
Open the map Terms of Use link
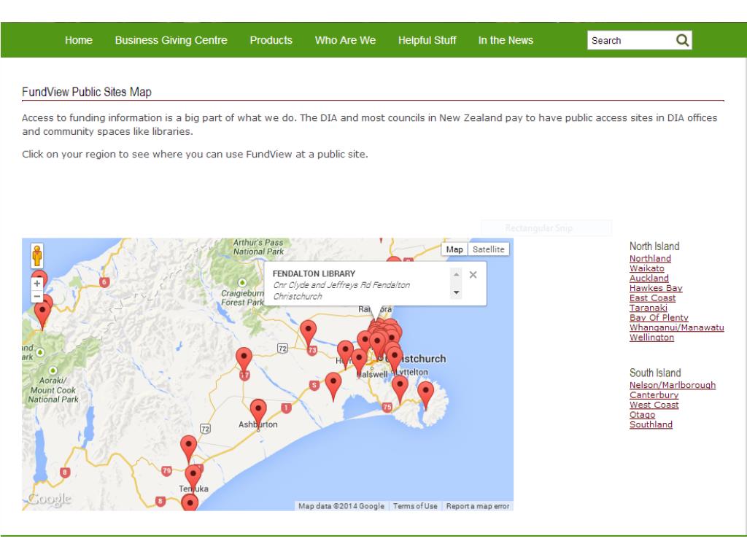(415, 506)
